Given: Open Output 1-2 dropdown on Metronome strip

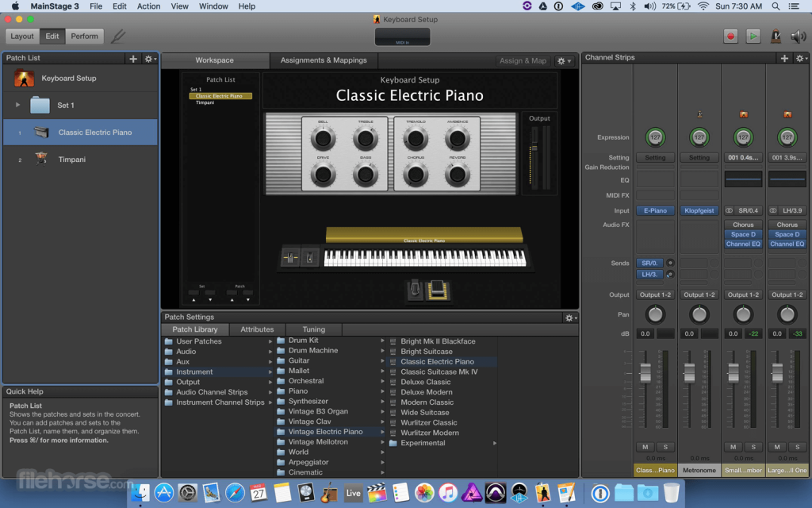Looking at the screenshot, I should 699,295.
